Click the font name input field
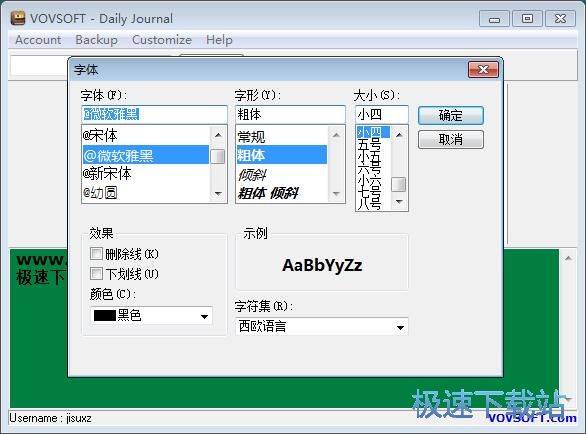586x434 pixels. pyautogui.click(x=154, y=114)
